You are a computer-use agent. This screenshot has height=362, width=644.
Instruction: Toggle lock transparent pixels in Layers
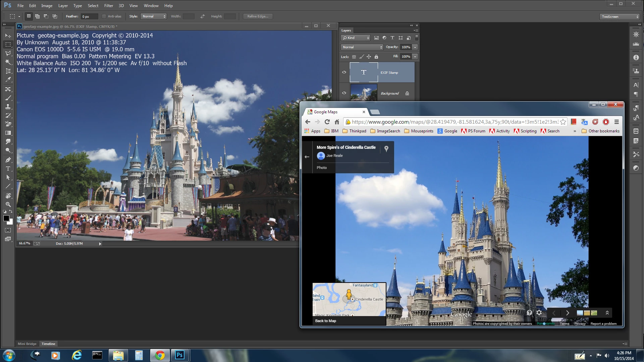[354, 57]
